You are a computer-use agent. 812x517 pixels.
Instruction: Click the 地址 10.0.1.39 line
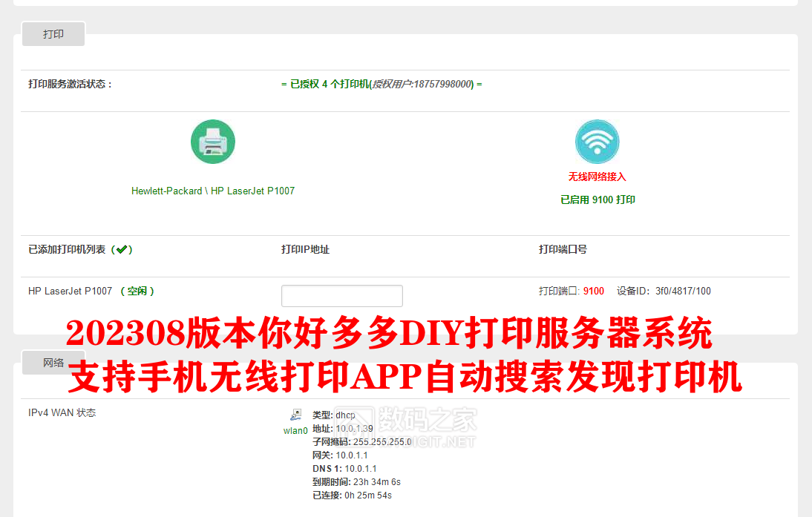click(x=343, y=429)
